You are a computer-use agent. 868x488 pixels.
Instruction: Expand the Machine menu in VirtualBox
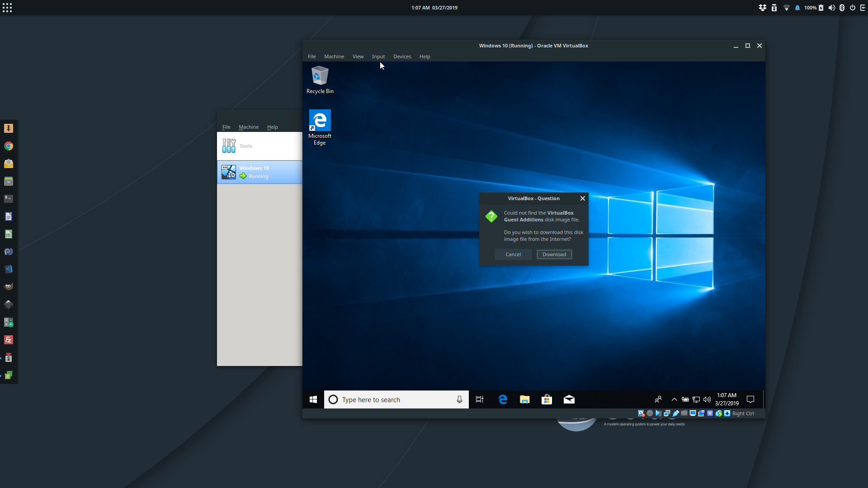pyautogui.click(x=333, y=56)
